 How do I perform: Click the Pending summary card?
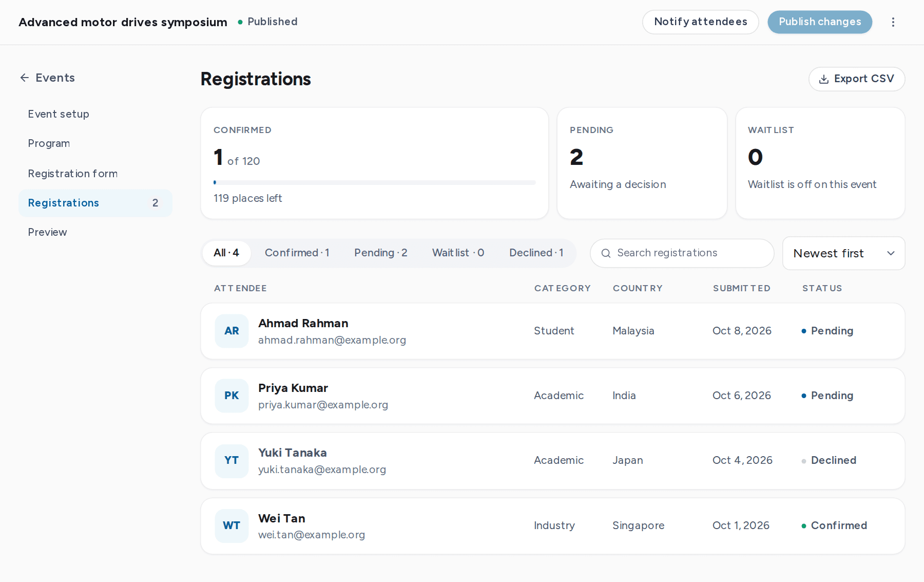pyautogui.click(x=642, y=163)
